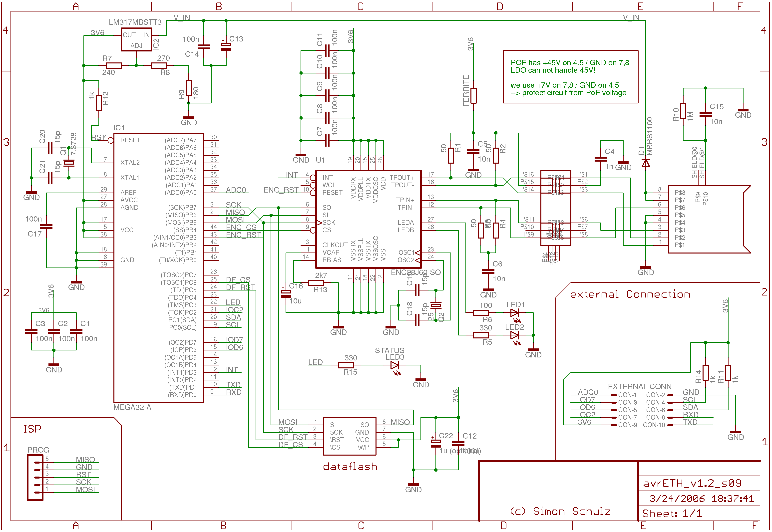Viewport: 772px width, 532px height.
Task: Click resistor R11 1k symbol
Action: pyautogui.click(x=728, y=373)
